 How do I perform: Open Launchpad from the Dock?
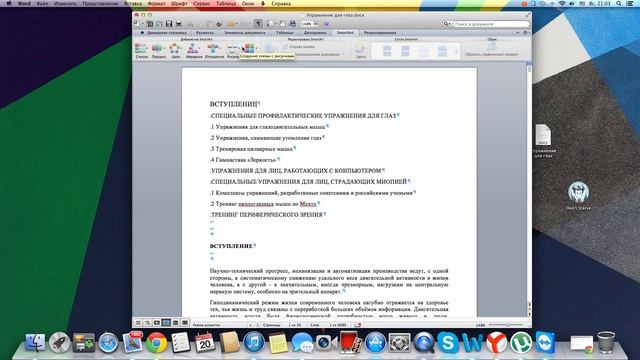coord(60,342)
